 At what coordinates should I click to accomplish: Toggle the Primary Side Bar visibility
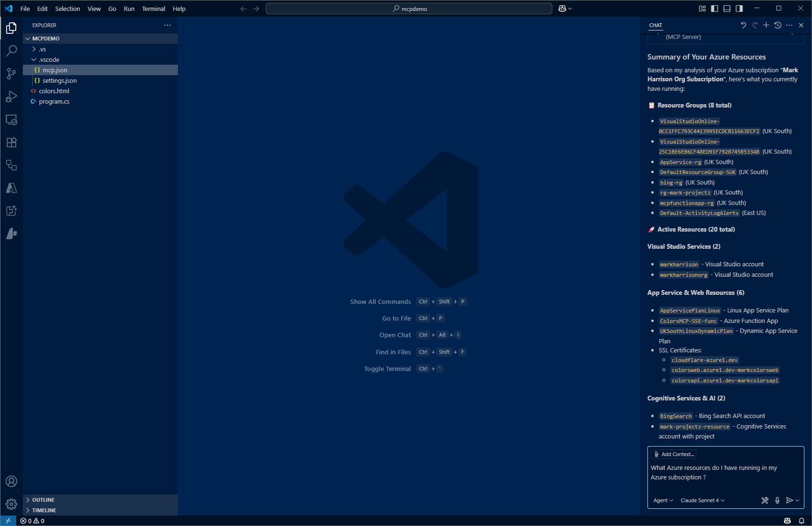coord(714,9)
